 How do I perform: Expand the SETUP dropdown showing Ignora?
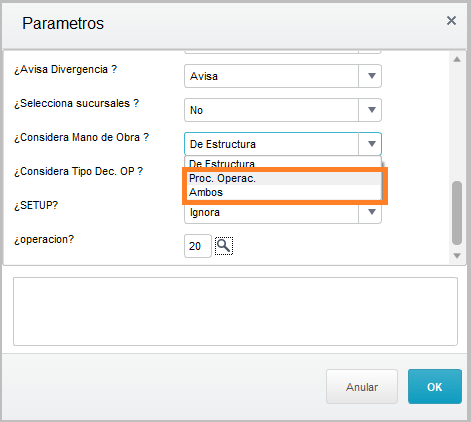[372, 212]
